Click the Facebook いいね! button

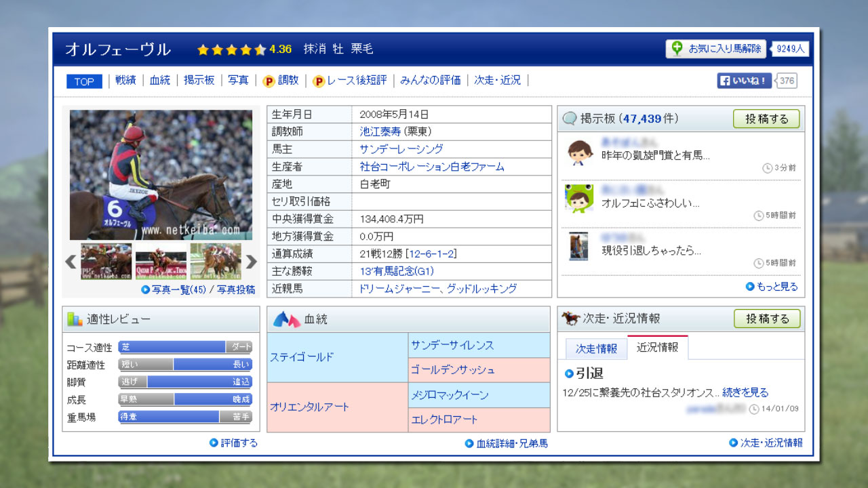pyautogui.click(x=745, y=81)
